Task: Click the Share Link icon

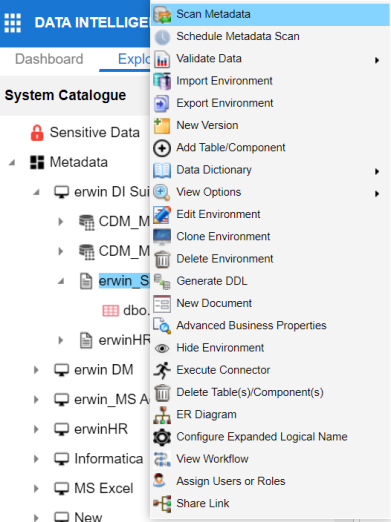Action: tap(162, 503)
